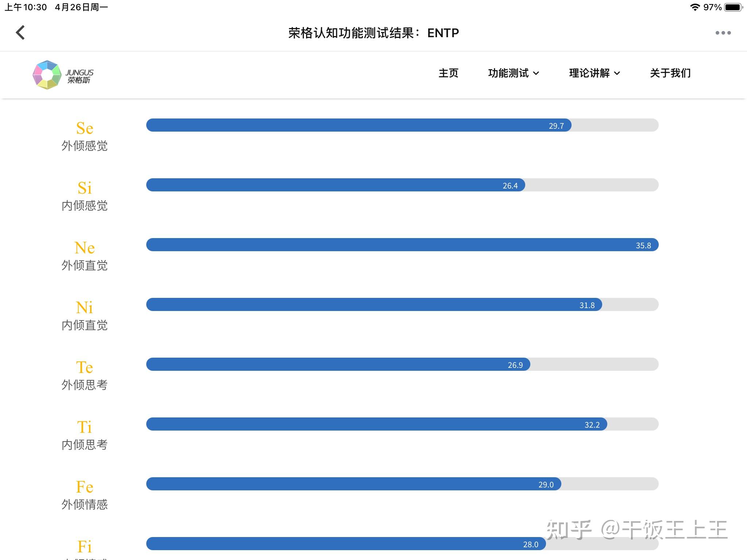This screenshot has height=560, width=747.
Task: Click the 32.2 score value
Action: pyautogui.click(x=592, y=425)
